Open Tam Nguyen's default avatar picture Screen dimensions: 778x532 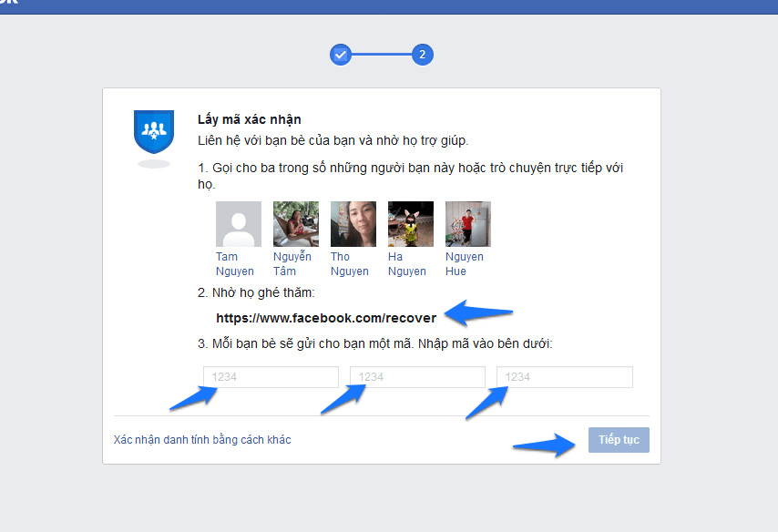pyautogui.click(x=239, y=224)
